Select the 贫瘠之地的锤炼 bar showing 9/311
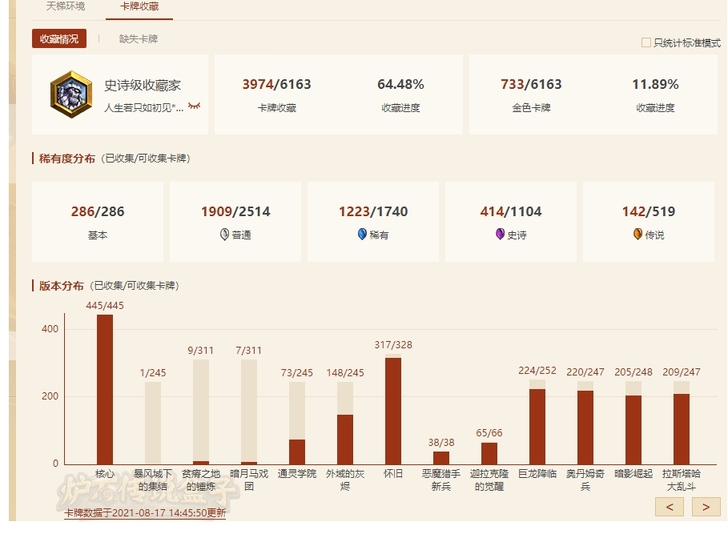The width and height of the screenshot is (728, 546). click(x=201, y=412)
